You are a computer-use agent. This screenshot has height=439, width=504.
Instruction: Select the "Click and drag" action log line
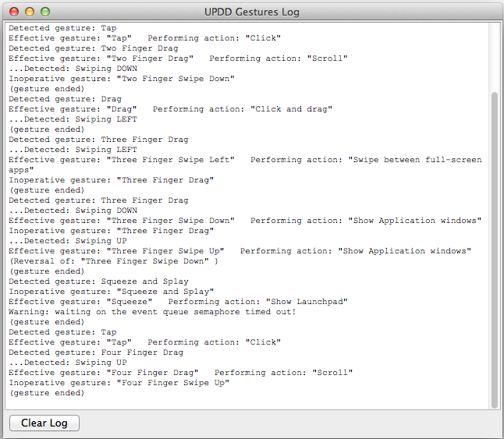point(170,109)
